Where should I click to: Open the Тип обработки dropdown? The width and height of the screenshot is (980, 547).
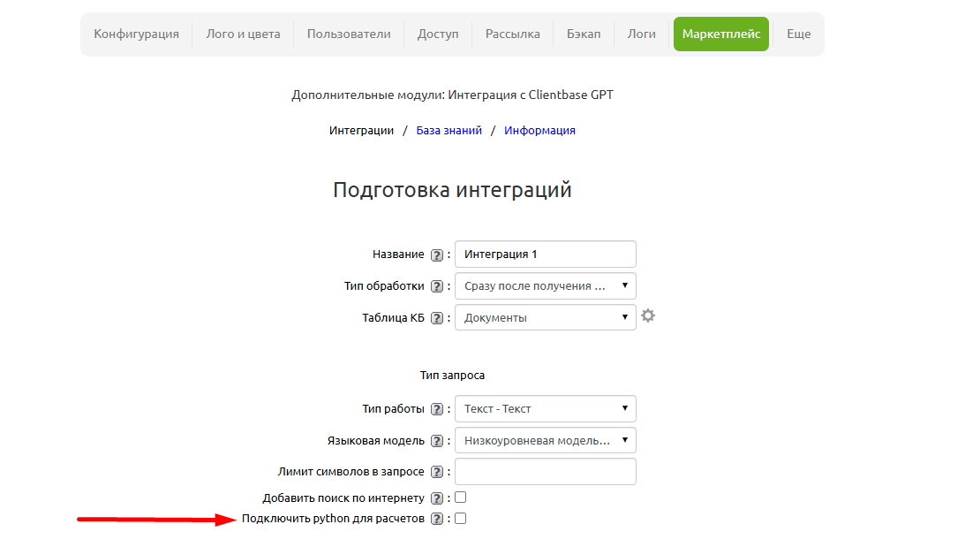(545, 285)
